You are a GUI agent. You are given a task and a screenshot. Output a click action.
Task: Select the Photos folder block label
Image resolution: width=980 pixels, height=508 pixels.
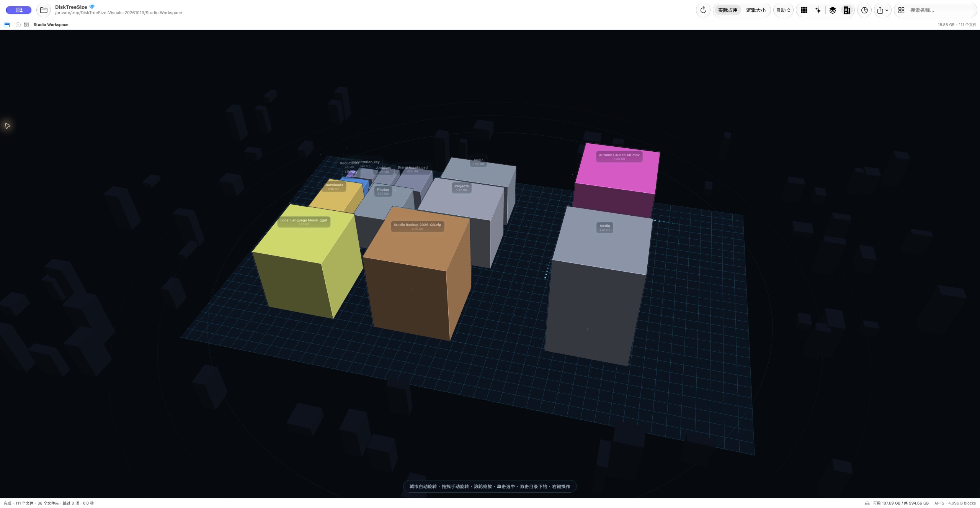383,191
